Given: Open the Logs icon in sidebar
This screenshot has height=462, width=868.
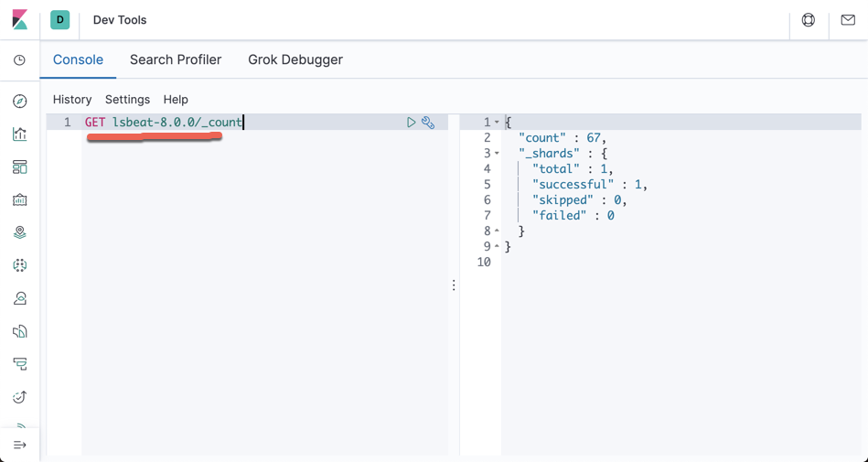Looking at the screenshot, I should [19, 331].
